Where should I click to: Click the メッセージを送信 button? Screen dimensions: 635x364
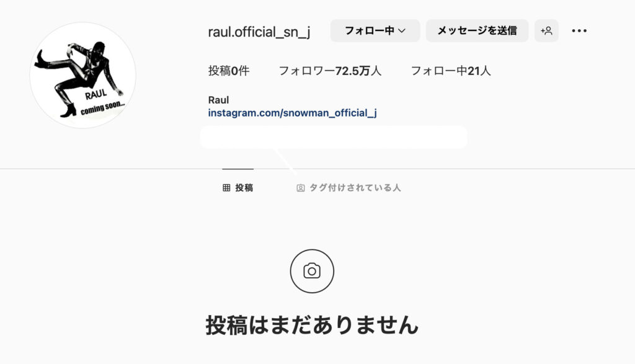[477, 30]
